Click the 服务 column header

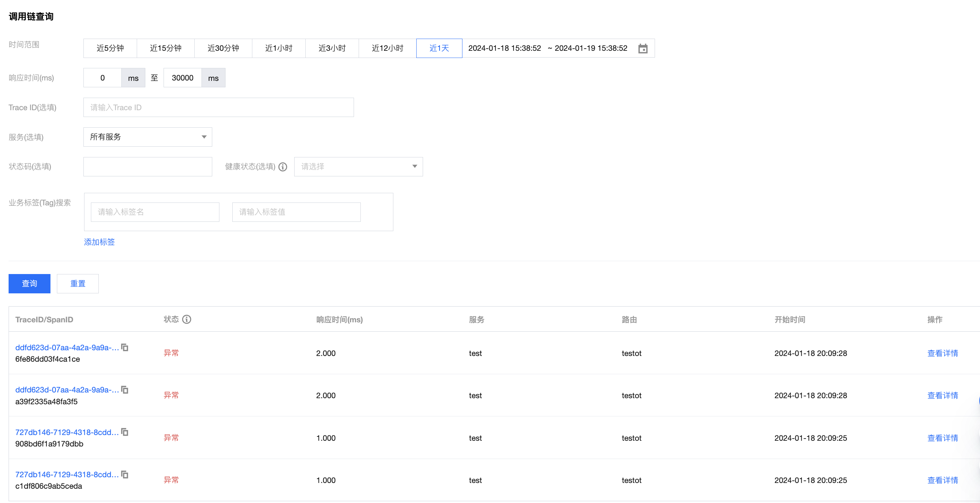(476, 319)
